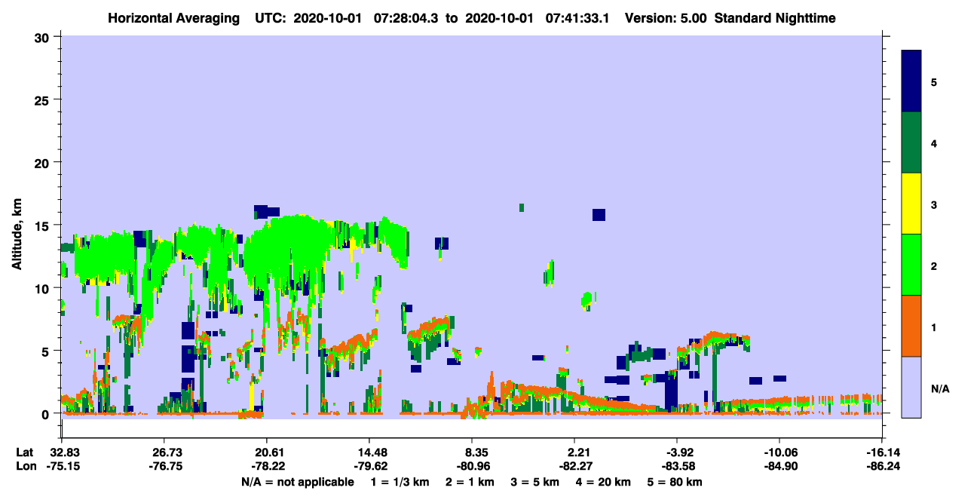
Task: Click the isolated dark blue block at 16 km
Action: pos(599,215)
